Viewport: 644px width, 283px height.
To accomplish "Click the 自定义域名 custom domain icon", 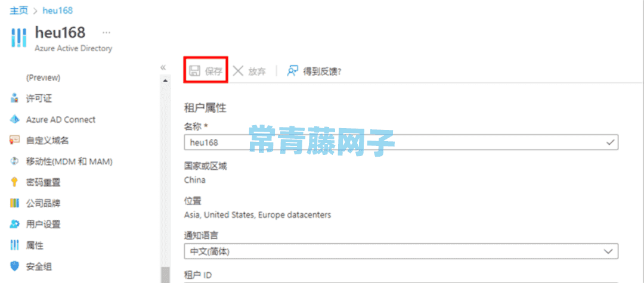I will (x=15, y=141).
